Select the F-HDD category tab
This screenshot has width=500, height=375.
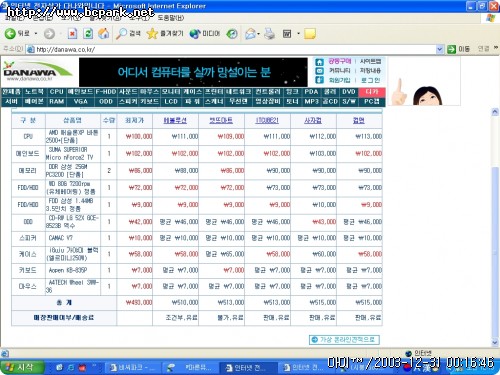tap(106, 92)
